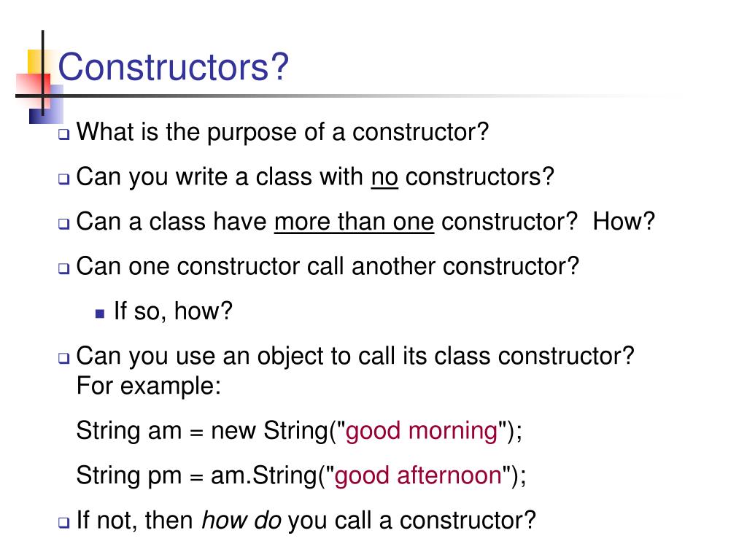Image resolution: width=747 pixels, height=560 pixels.
Task: Click the bullet before 'Can you use an object'
Action: point(64,358)
